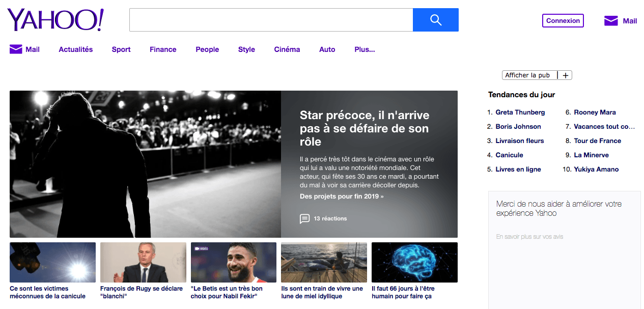Read 'François de Rugy se déclare blanchi'
This screenshot has width=644, height=309.
coord(142,292)
